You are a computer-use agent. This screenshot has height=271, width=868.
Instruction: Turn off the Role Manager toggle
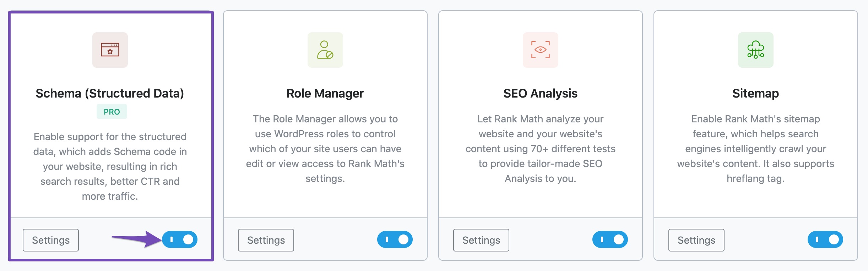(x=396, y=239)
